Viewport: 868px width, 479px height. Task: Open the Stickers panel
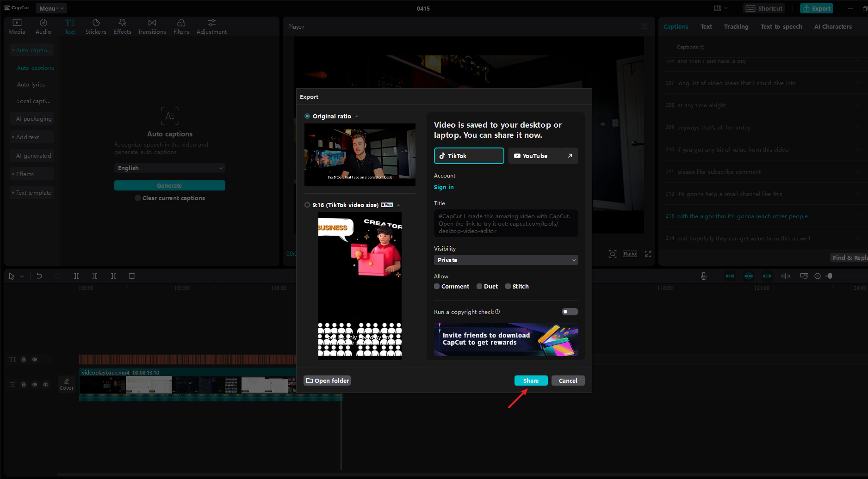pos(96,27)
